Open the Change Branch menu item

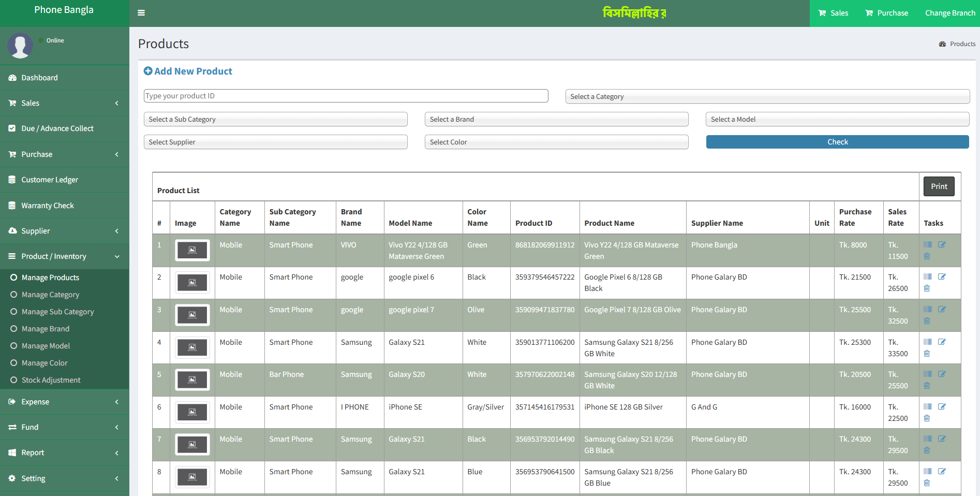950,12
